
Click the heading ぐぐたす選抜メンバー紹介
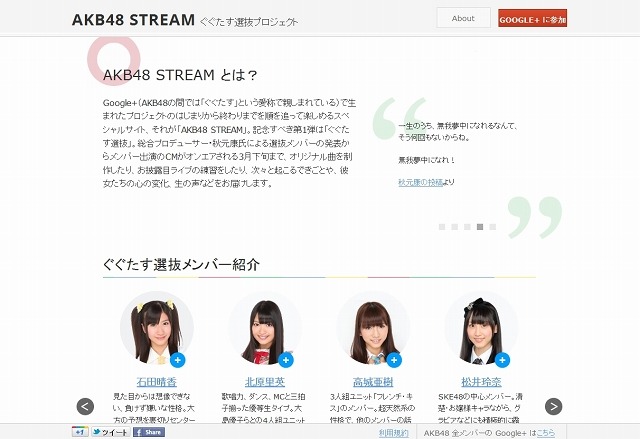[181, 264]
